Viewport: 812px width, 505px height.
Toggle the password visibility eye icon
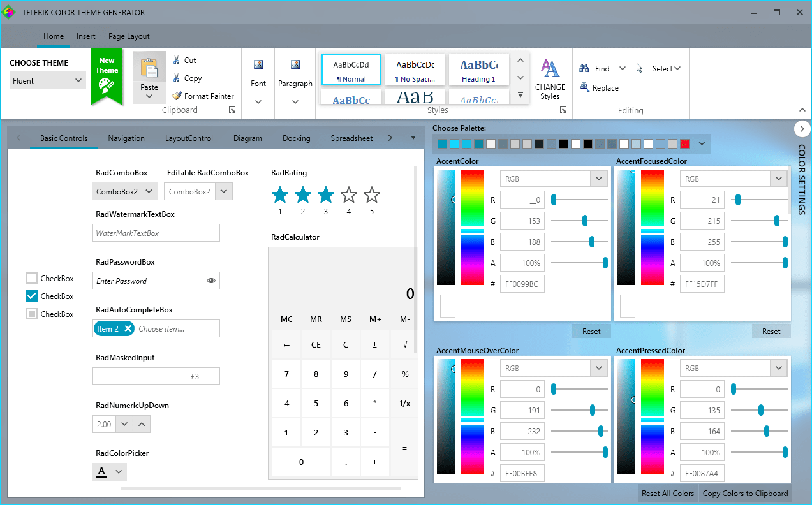(x=211, y=281)
